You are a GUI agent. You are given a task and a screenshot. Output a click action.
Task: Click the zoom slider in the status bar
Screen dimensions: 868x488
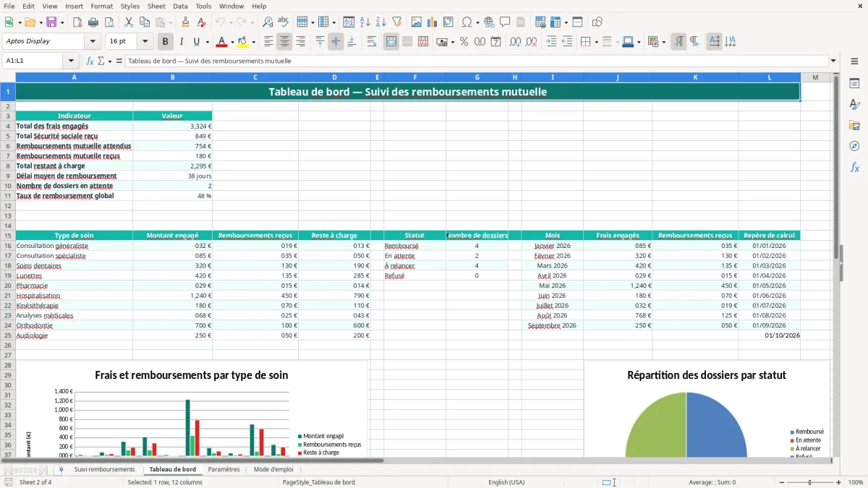click(809, 482)
